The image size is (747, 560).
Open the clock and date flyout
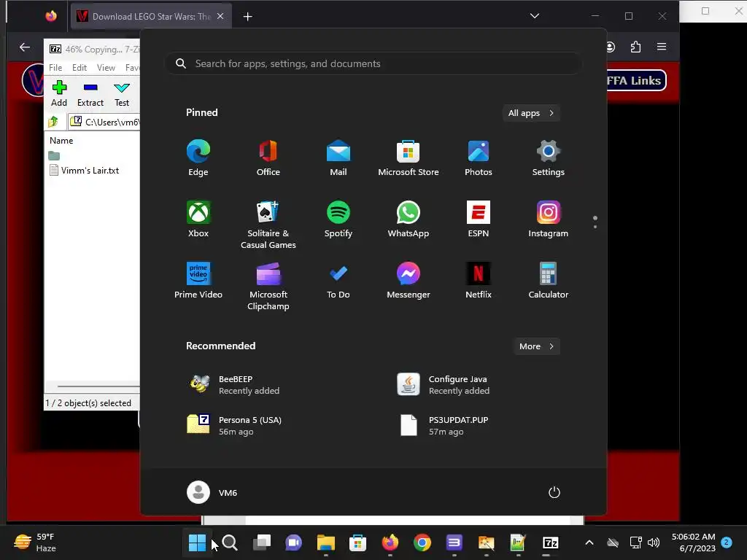(693, 542)
